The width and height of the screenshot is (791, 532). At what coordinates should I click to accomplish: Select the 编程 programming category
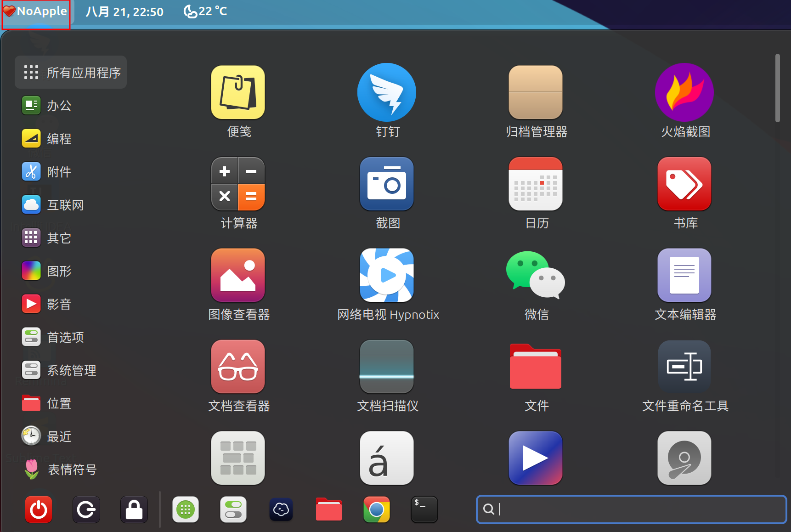71,139
